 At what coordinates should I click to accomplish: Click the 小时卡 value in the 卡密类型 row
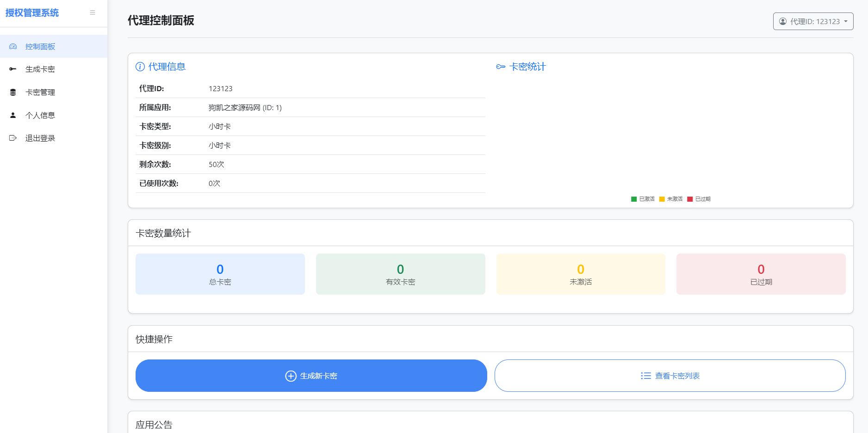pos(220,126)
